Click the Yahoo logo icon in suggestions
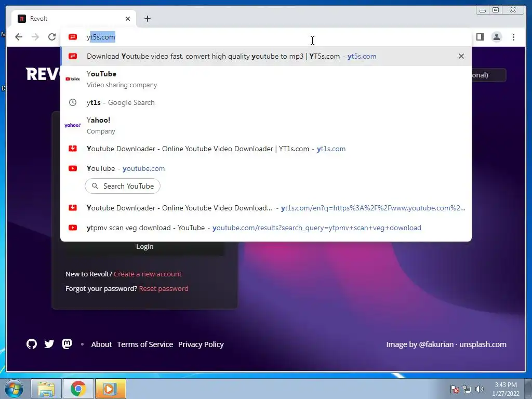The width and height of the screenshot is (532, 399). click(73, 125)
